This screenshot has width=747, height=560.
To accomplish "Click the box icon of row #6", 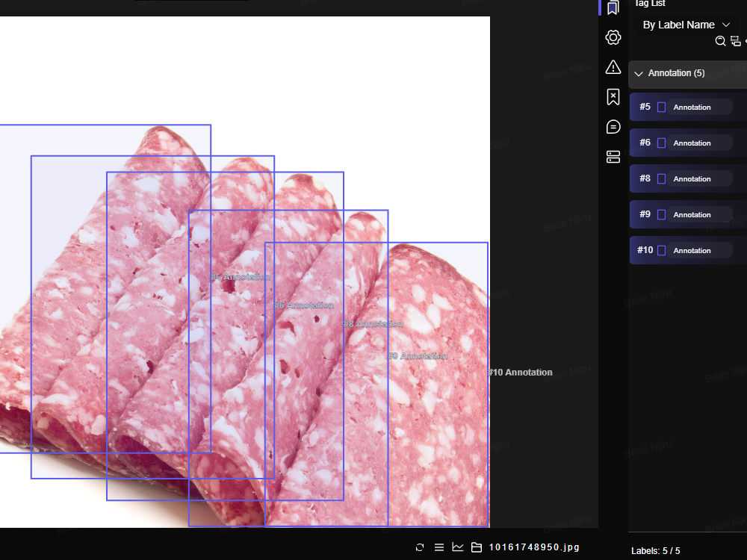I will (662, 143).
